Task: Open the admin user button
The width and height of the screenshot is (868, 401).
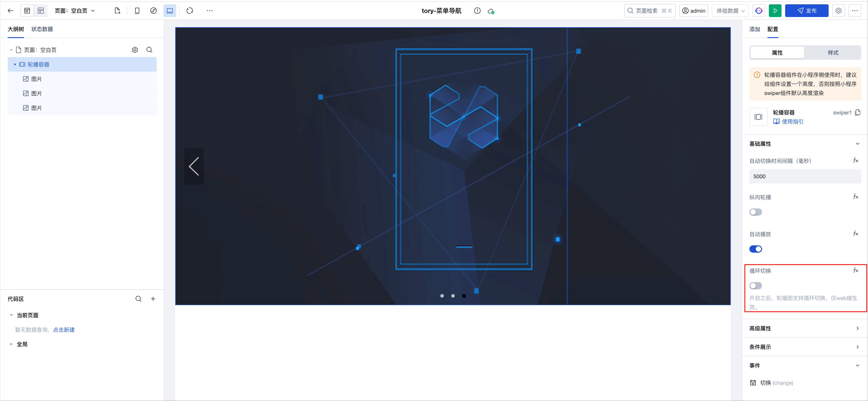Action: [x=693, y=11]
